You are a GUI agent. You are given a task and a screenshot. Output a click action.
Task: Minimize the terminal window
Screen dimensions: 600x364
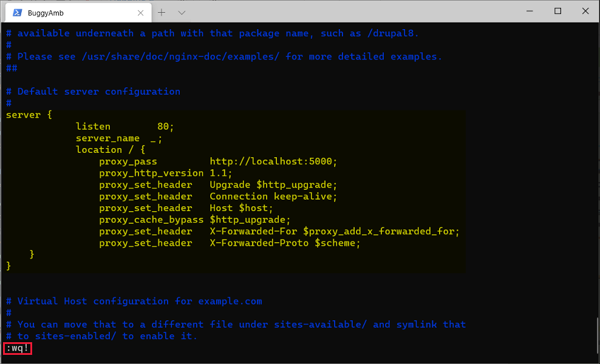[x=530, y=11]
